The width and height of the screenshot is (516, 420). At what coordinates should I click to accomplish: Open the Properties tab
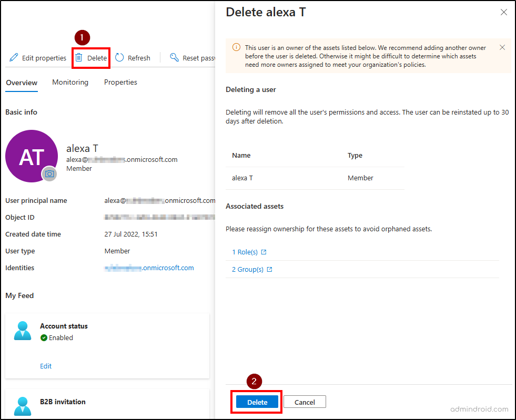(x=120, y=82)
